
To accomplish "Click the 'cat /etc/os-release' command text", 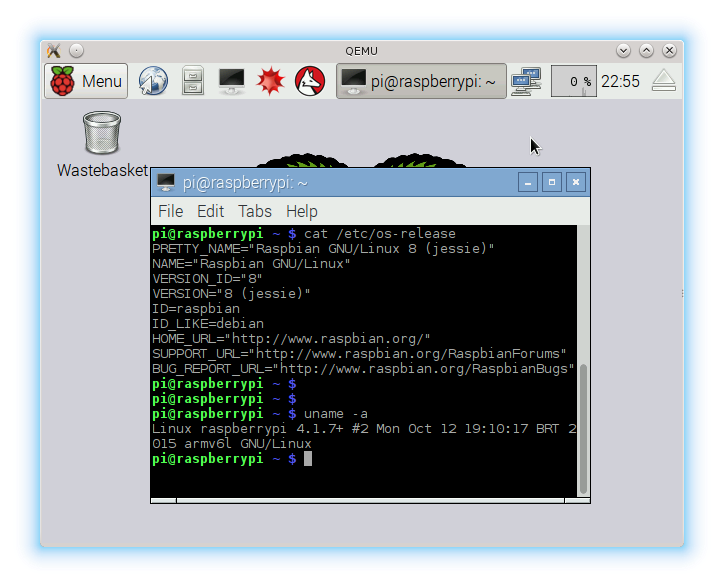I will click(380, 234).
